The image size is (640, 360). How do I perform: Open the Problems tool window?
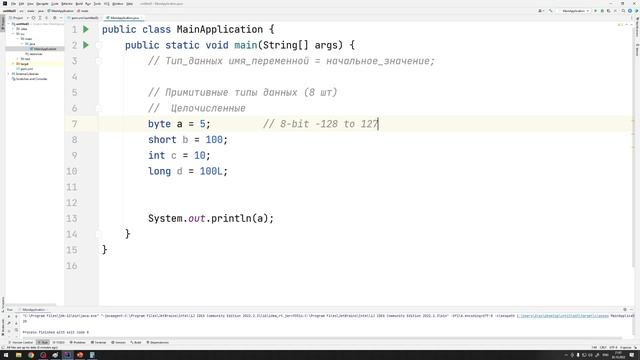pyautogui.click(x=78, y=342)
